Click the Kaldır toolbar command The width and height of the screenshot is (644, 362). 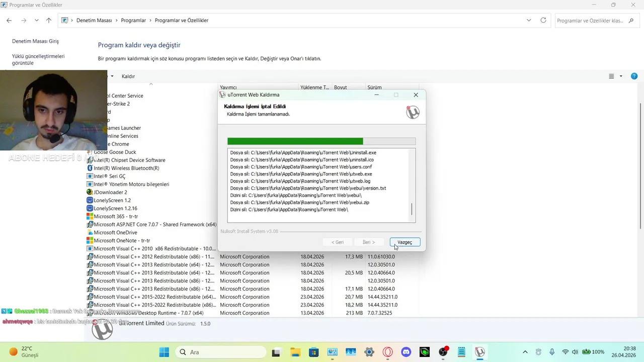pos(128,76)
